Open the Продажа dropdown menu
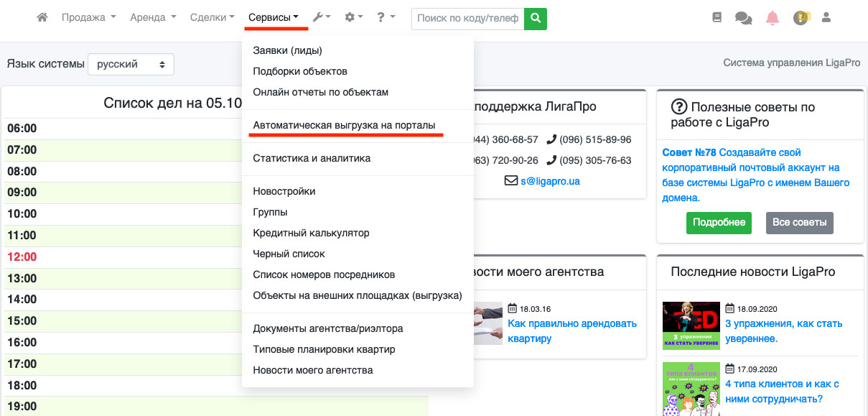The width and height of the screenshot is (868, 416). coord(88,18)
